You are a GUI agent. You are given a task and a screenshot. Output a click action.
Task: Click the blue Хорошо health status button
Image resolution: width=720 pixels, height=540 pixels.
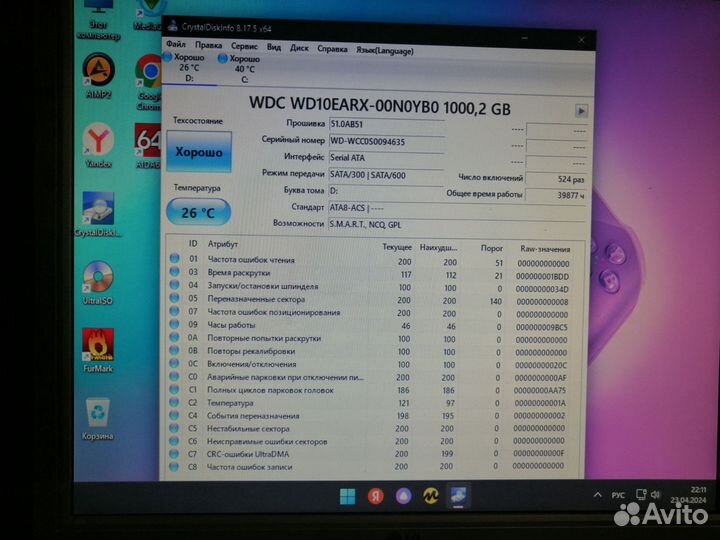click(200, 153)
